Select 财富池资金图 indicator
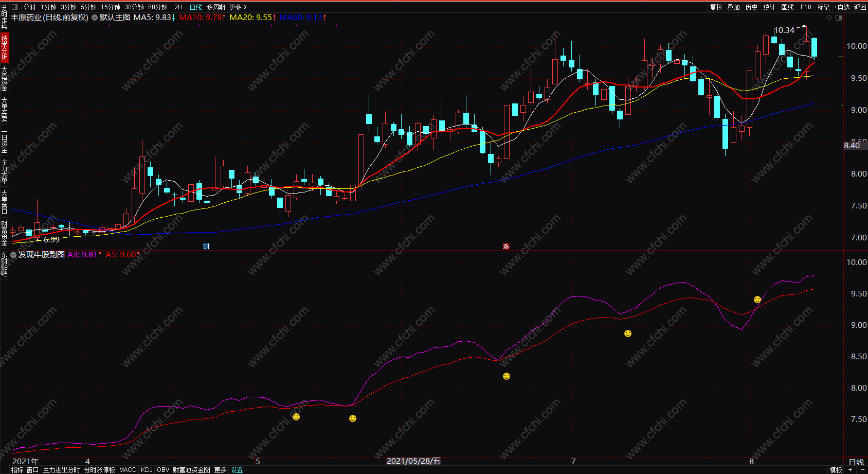This screenshot has height=474, width=868. pos(191,470)
